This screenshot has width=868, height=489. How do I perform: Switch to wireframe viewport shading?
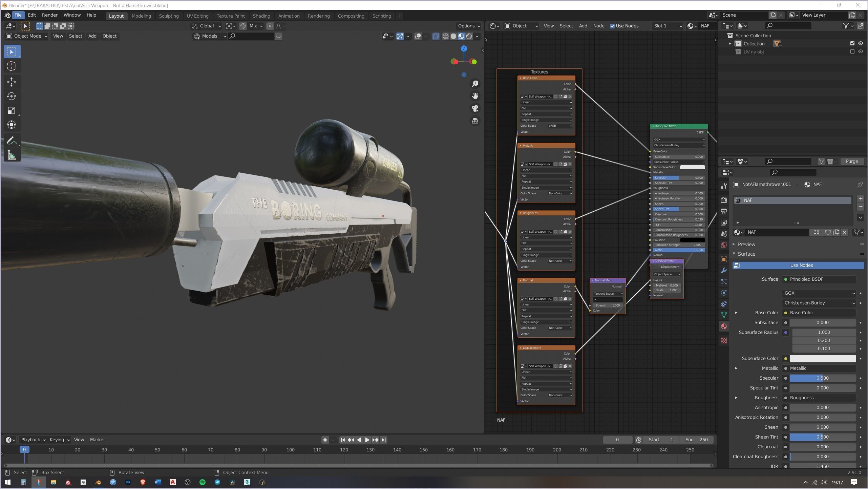[445, 36]
